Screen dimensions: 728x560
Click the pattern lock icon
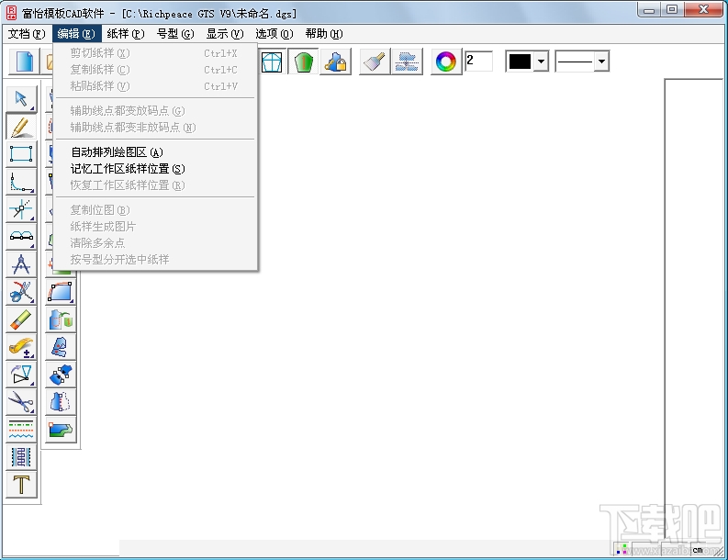[x=335, y=62]
